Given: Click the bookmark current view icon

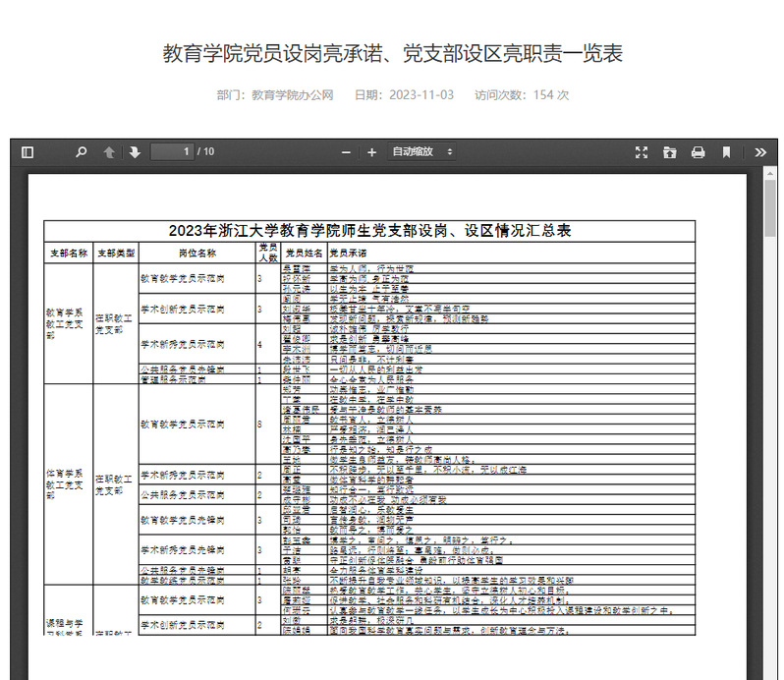Looking at the screenshot, I should point(726,152).
